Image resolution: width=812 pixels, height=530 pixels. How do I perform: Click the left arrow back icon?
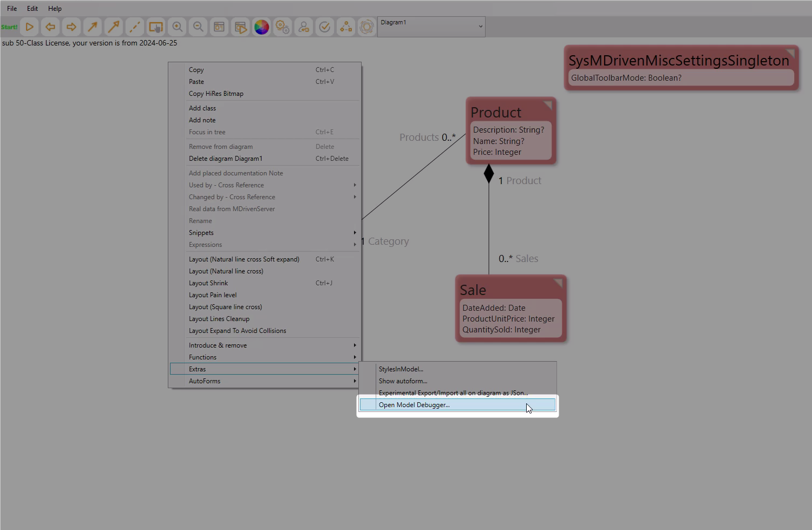click(x=50, y=27)
